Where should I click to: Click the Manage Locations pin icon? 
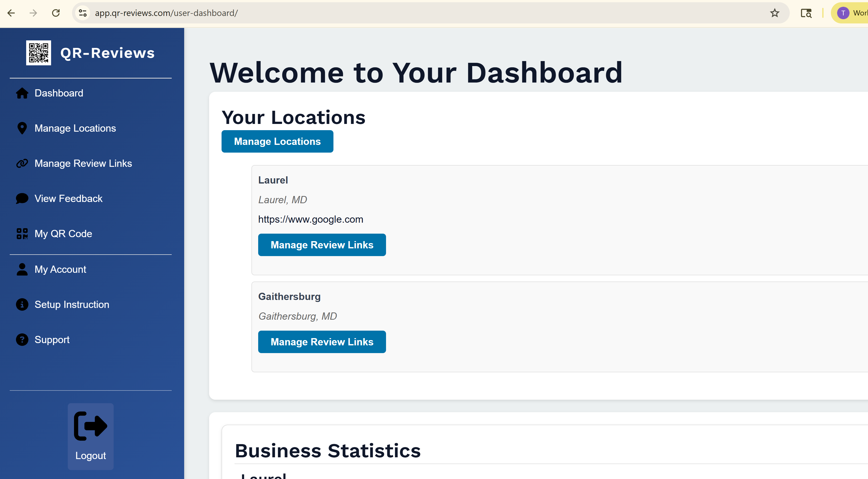[x=22, y=128]
